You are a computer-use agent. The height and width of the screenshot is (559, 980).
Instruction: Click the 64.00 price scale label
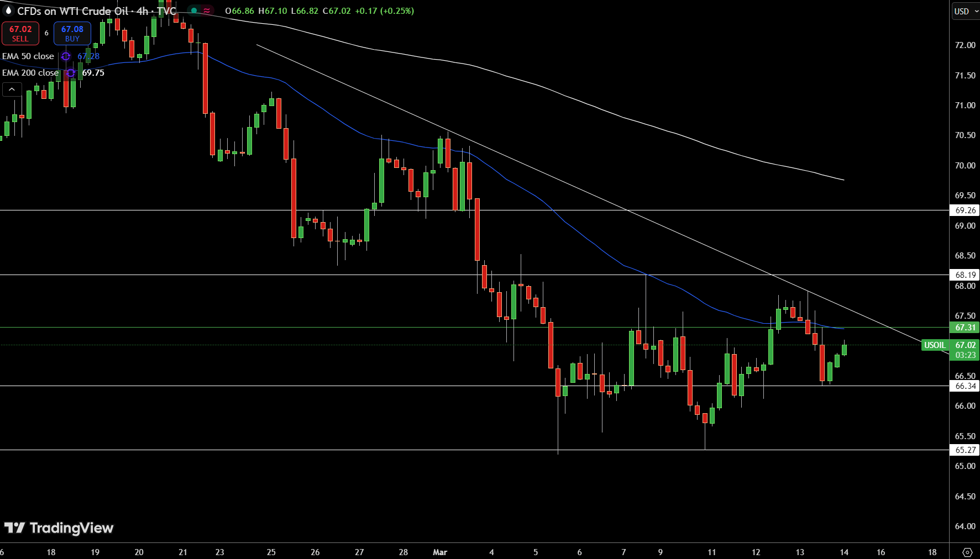pyautogui.click(x=965, y=526)
